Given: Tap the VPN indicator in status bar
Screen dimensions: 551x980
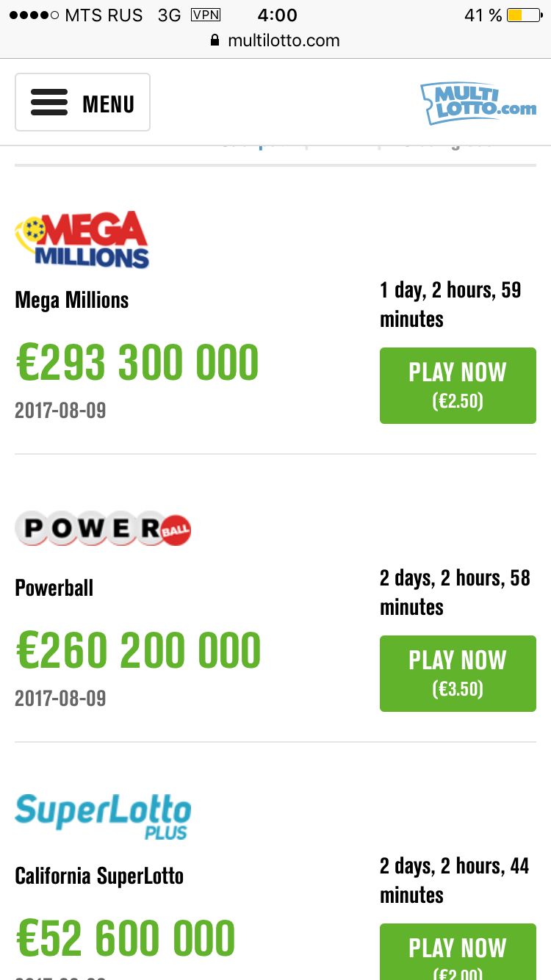Looking at the screenshot, I should coord(205,15).
